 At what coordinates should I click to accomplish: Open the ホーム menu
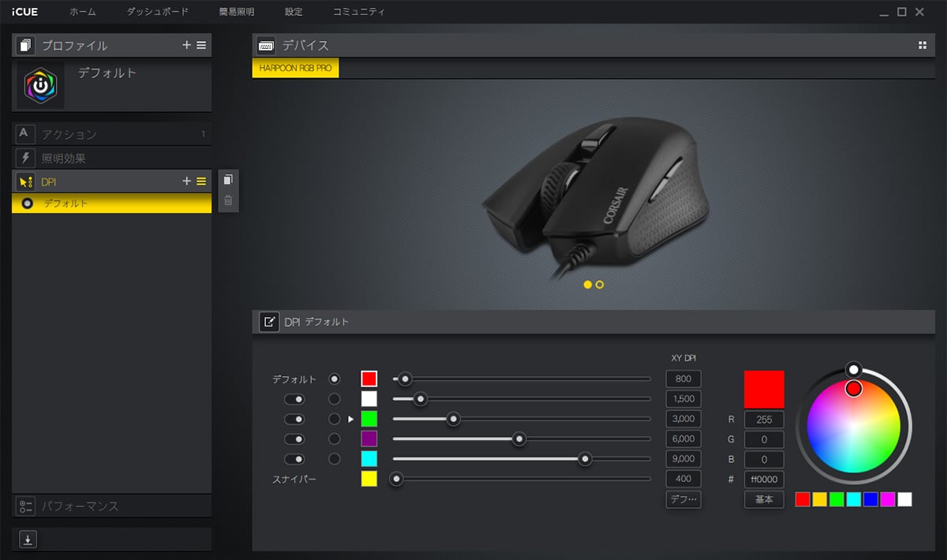tap(83, 12)
